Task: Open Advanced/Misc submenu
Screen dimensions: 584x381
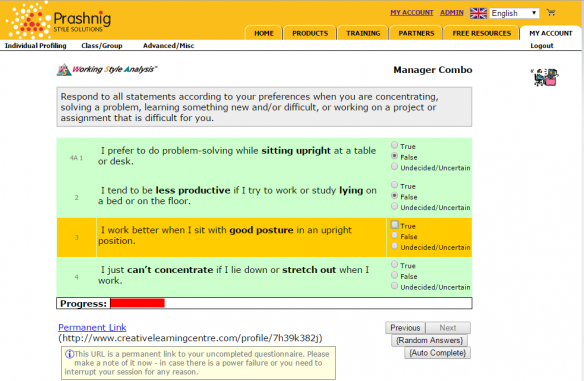Action: tap(168, 45)
